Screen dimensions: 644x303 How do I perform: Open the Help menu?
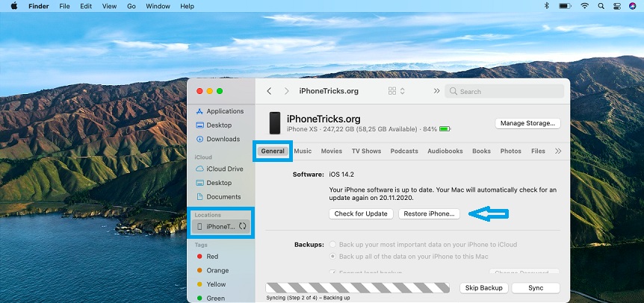(188, 6)
